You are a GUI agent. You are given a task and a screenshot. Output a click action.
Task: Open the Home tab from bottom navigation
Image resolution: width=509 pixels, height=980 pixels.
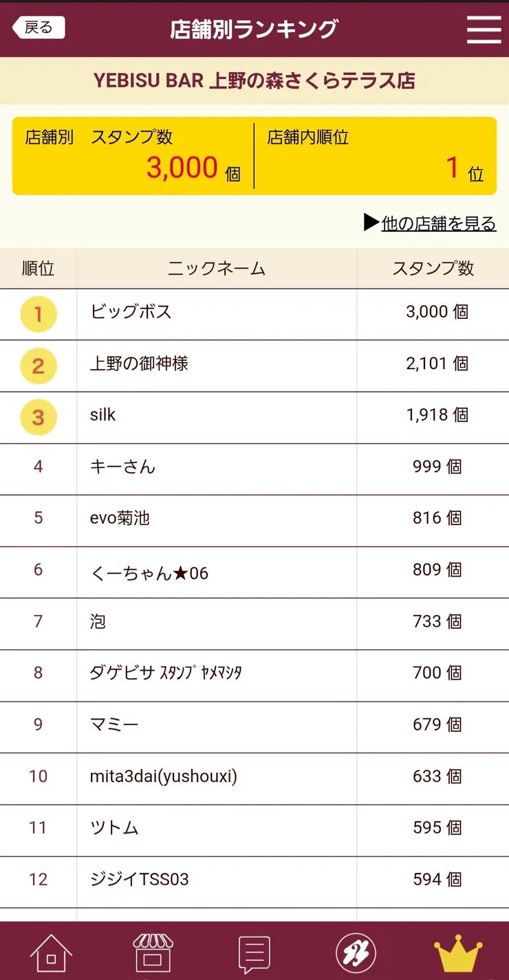[51, 953]
